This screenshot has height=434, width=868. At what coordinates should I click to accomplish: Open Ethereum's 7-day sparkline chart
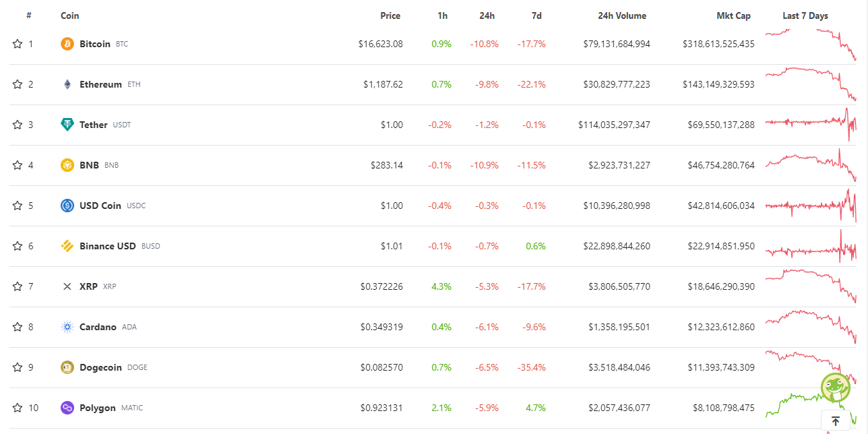click(811, 84)
